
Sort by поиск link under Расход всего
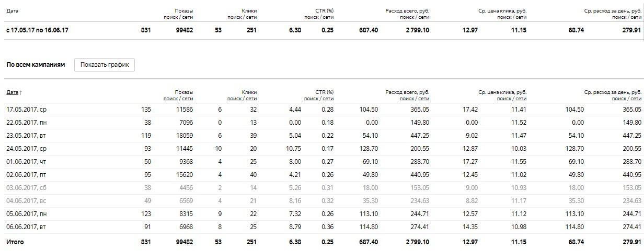pyautogui.click(x=407, y=98)
